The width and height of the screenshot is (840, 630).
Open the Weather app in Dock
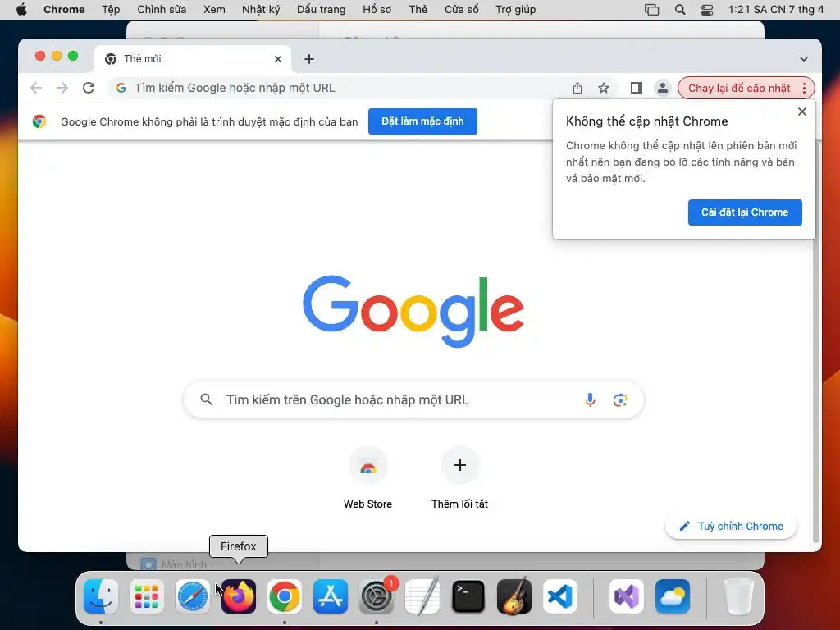click(x=673, y=596)
